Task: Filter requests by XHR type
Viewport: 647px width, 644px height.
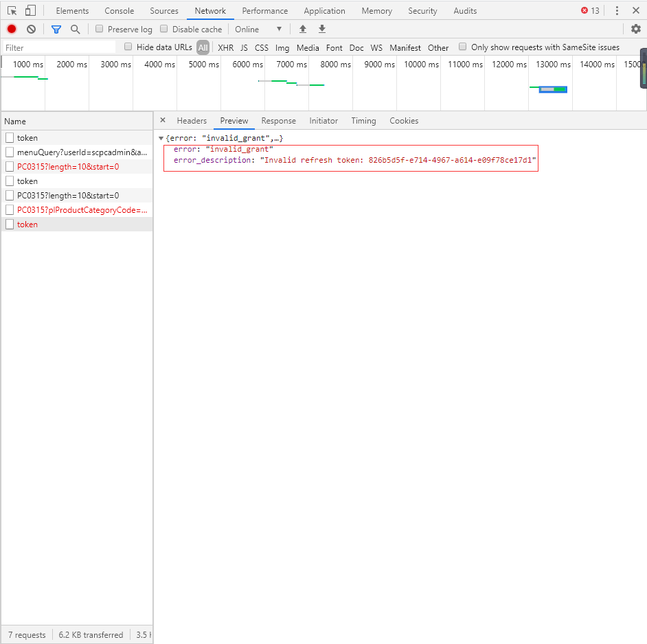Action: [225, 47]
